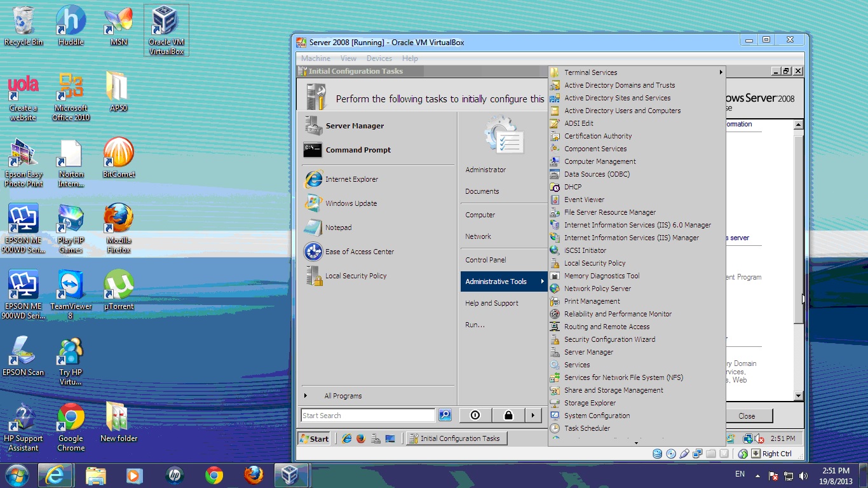The width and height of the screenshot is (868, 488).
Task: Open Command Prompt icon in Start menu
Action: click(313, 150)
